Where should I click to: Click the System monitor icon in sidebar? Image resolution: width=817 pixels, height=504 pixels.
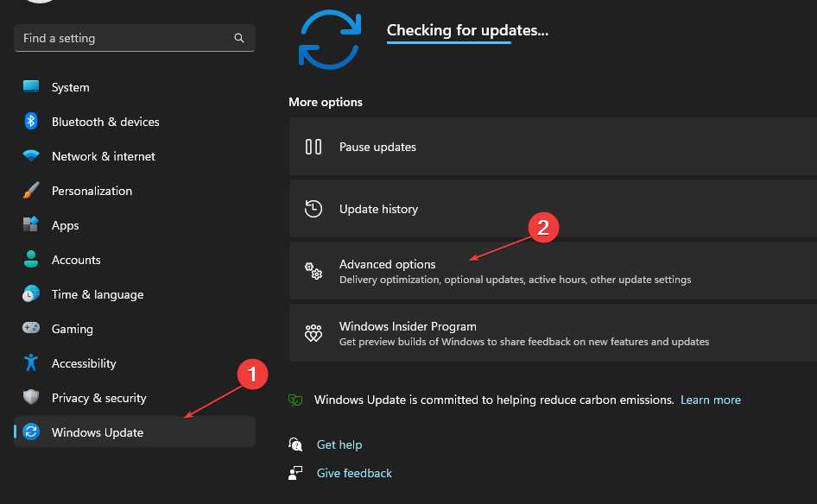point(31,87)
